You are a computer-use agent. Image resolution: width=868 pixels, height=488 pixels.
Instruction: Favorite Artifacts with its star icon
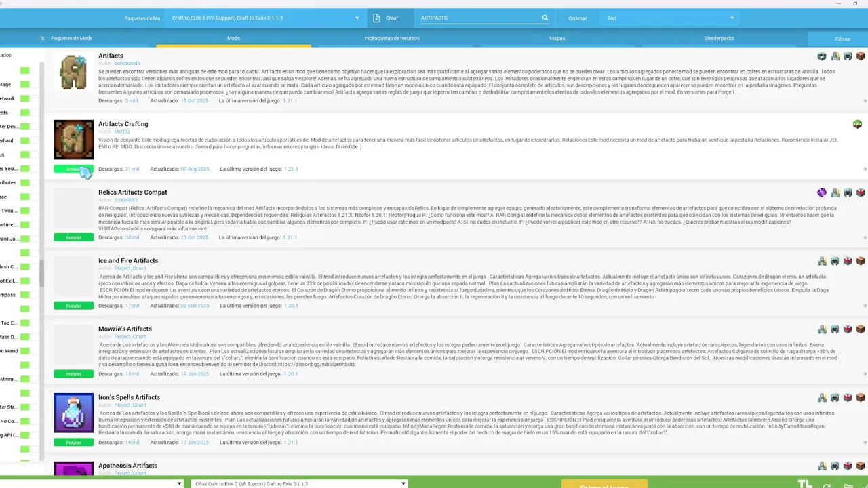coord(865,101)
